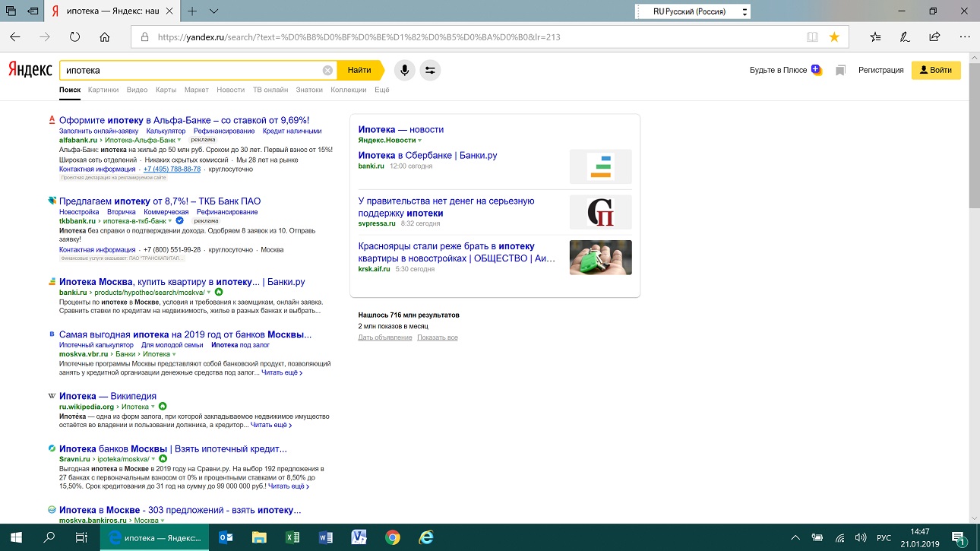Click the Add notes pen icon
The width and height of the screenshot is (980, 551).
point(905,36)
